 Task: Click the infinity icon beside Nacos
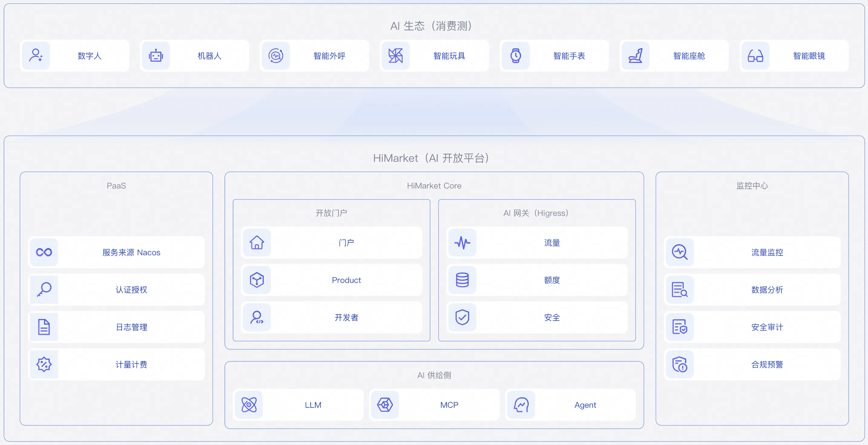click(x=44, y=252)
